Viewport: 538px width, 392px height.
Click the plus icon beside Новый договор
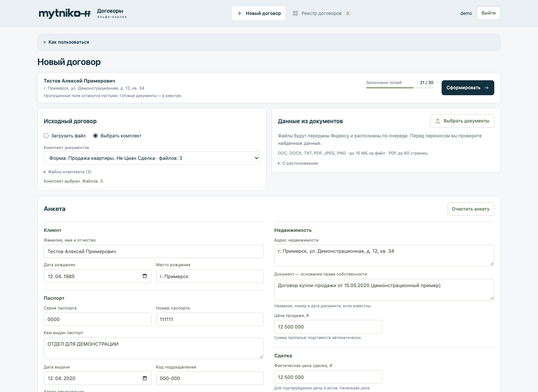click(240, 13)
